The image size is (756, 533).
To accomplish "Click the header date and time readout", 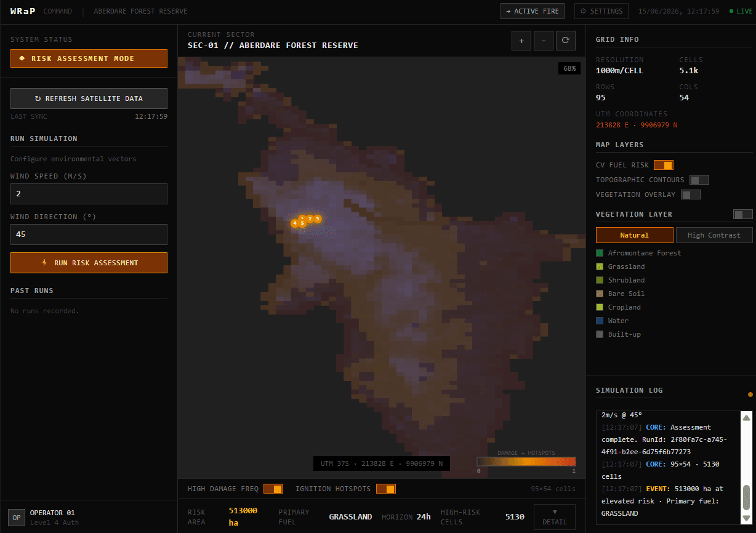I will click(x=678, y=11).
